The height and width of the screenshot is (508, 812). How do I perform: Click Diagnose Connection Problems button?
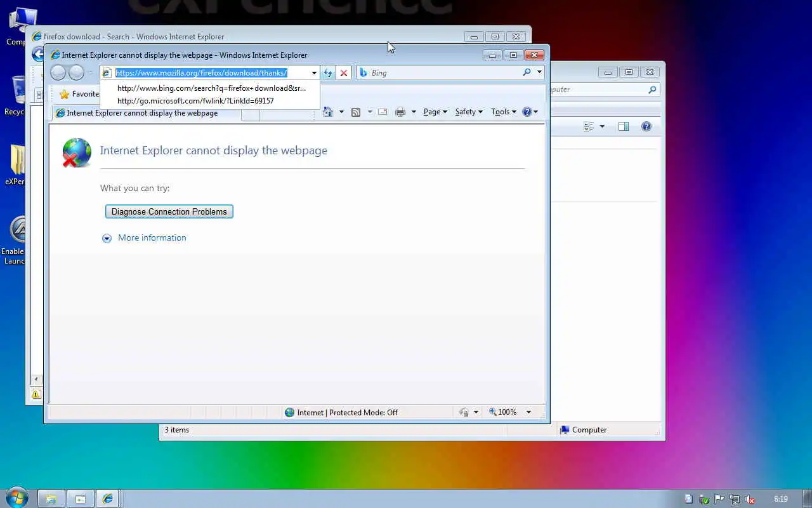169,211
